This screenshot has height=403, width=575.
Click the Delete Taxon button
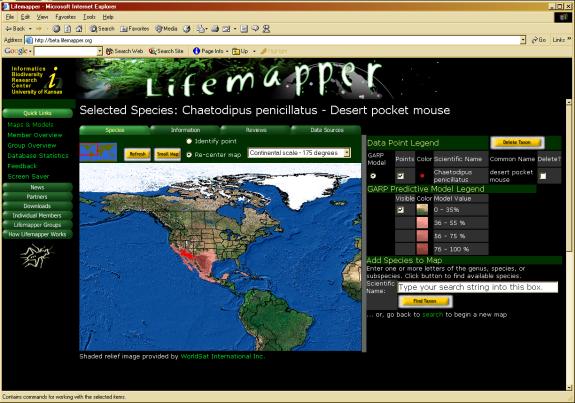coord(517,142)
